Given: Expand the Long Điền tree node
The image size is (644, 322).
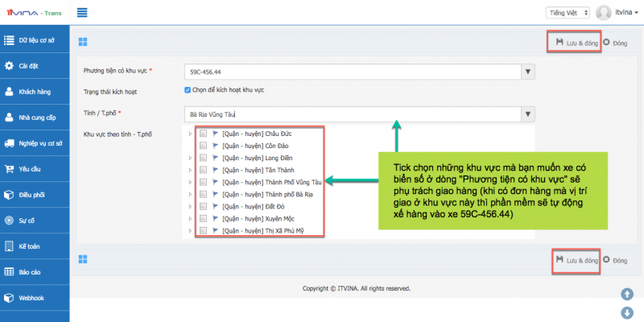Looking at the screenshot, I should (190, 158).
